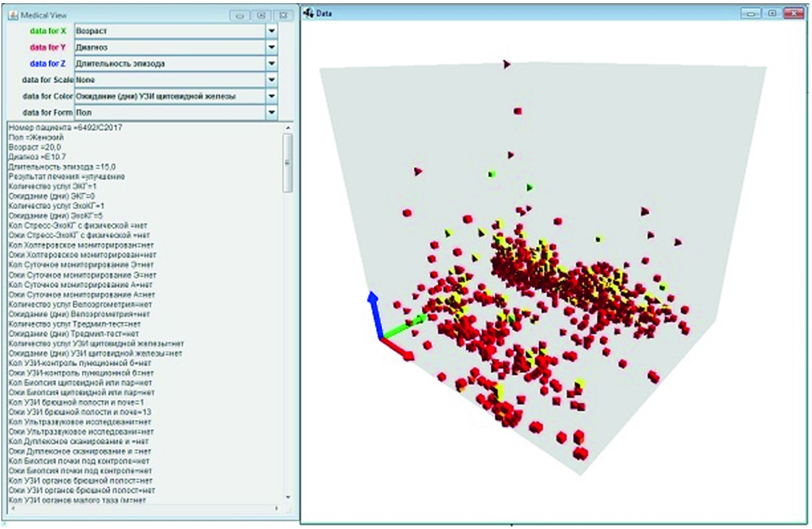Select 'Кол Стресс-ЭхоКГ с физической =нет' line
Viewport: 812px width, 529px height.
pyautogui.click(x=79, y=225)
